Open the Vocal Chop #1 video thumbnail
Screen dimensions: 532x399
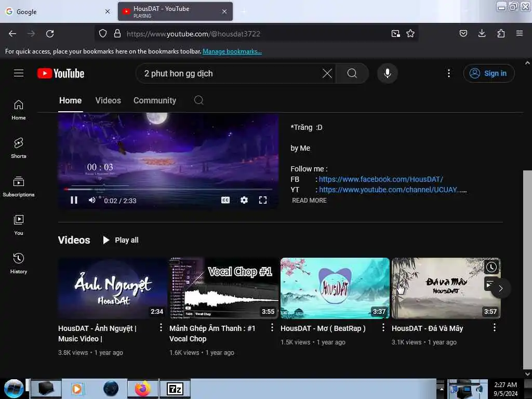point(223,288)
